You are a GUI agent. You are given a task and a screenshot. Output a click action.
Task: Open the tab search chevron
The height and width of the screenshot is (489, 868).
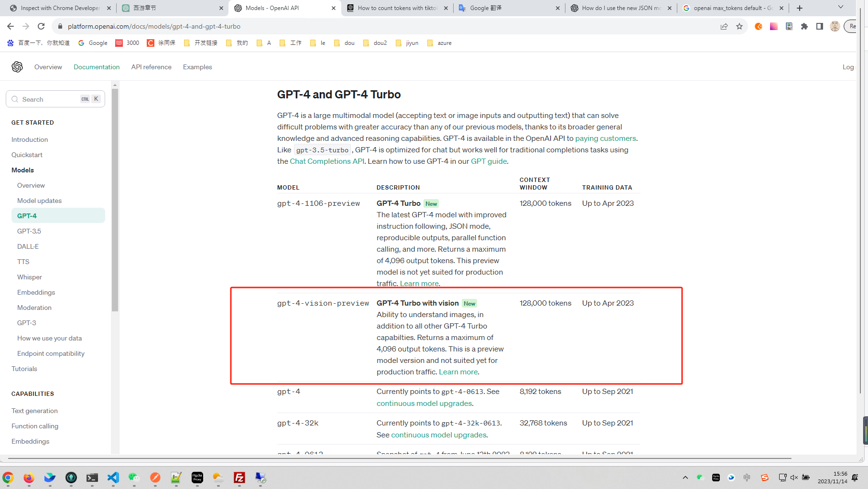click(841, 7)
